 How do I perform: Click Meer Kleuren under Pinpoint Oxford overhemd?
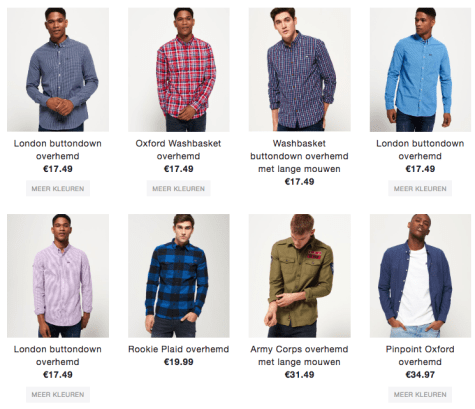[420, 394]
